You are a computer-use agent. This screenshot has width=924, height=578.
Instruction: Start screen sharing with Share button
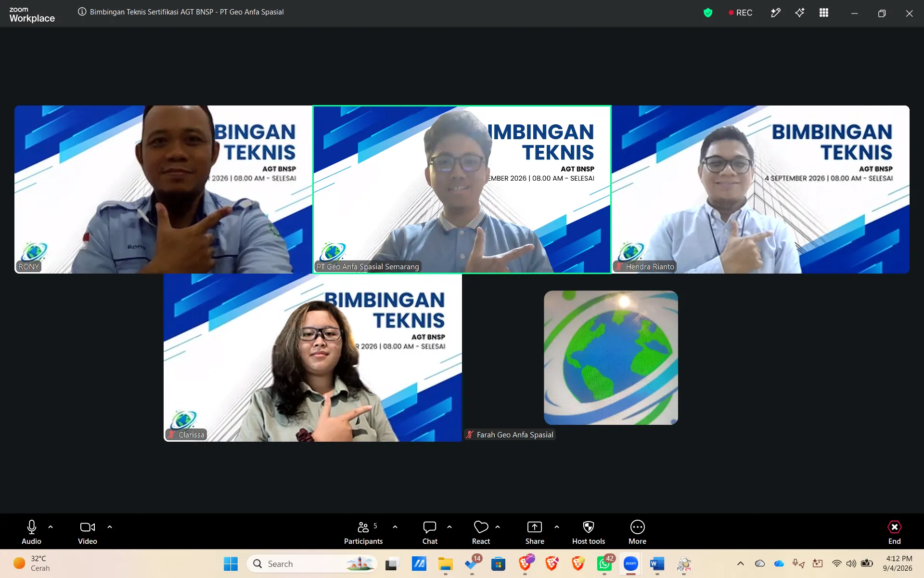[x=535, y=532]
